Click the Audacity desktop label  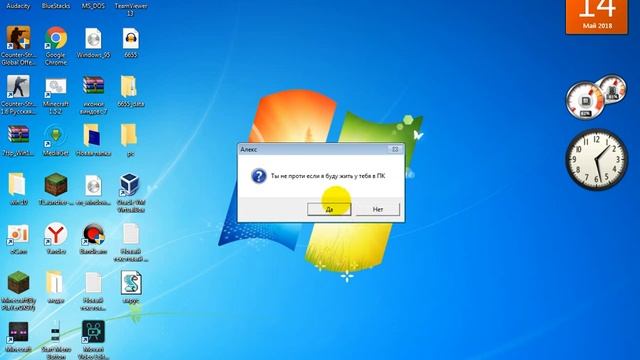click(18, 6)
